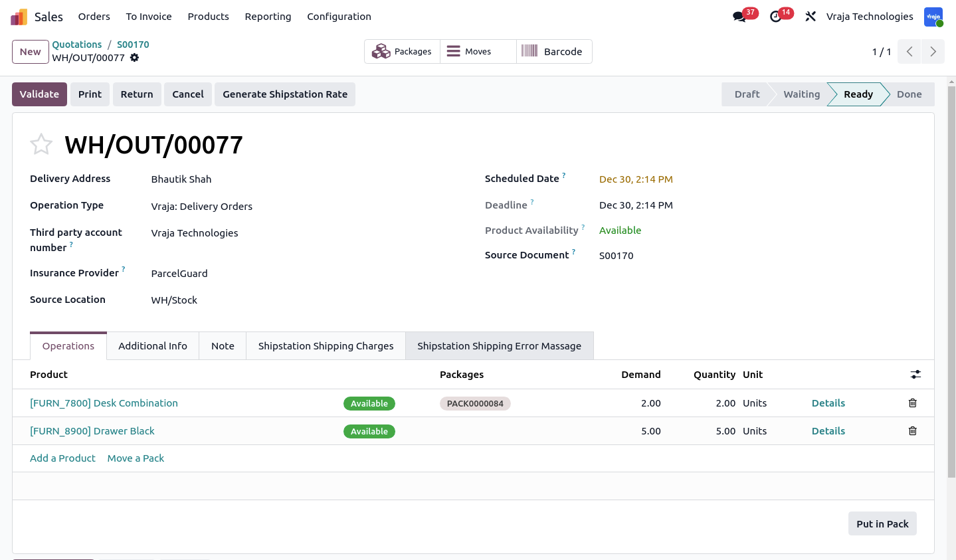
Task: Open the Sales app home icon
Action: pyautogui.click(x=19, y=17)
